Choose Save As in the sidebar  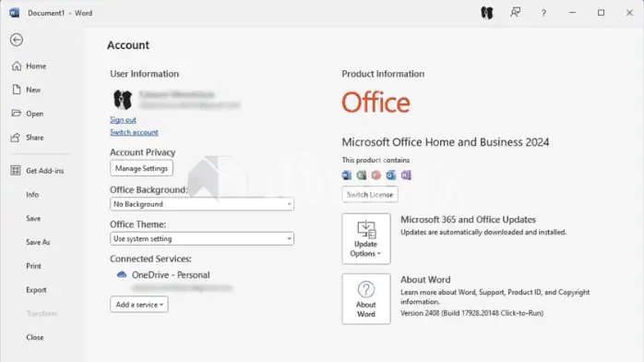(x=38, y=242)
